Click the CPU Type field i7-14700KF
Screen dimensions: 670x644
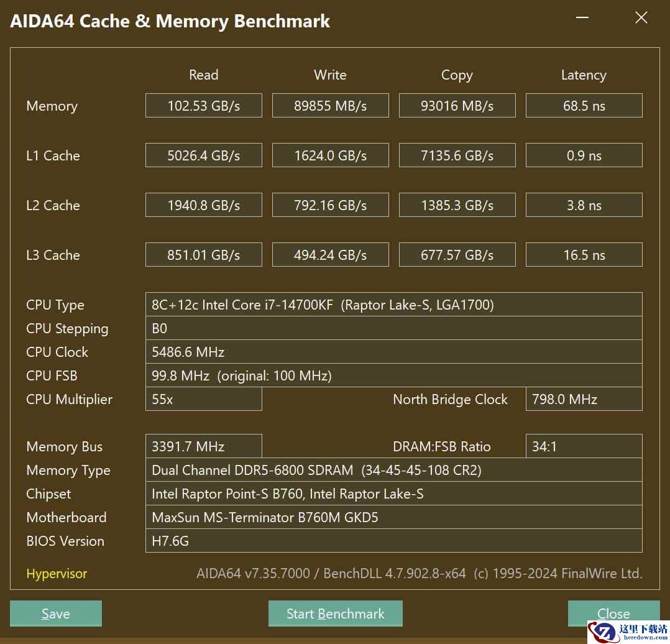(394, 305)
